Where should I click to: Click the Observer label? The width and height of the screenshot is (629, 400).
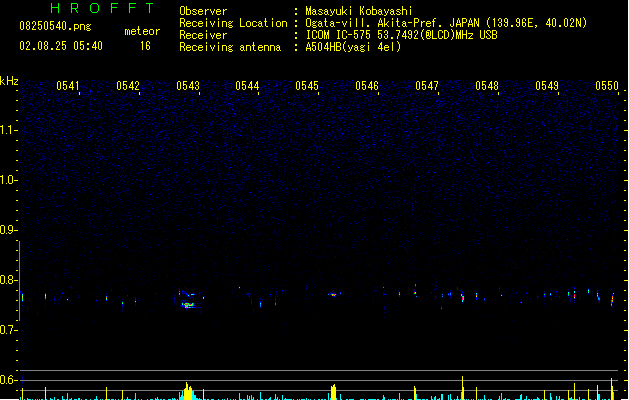click(x=203, y=11)
